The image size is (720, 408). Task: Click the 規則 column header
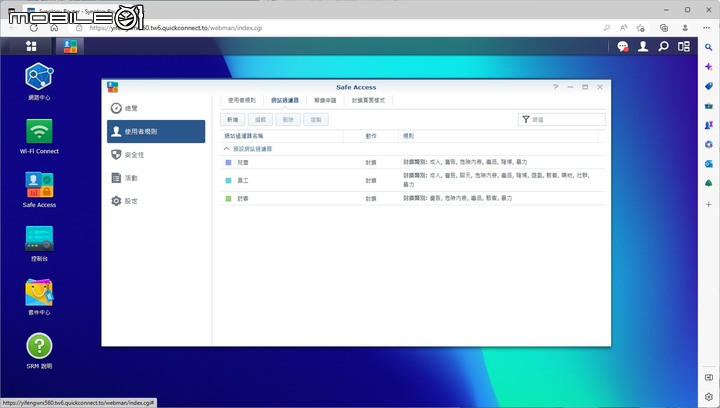[x=498, y=136]
